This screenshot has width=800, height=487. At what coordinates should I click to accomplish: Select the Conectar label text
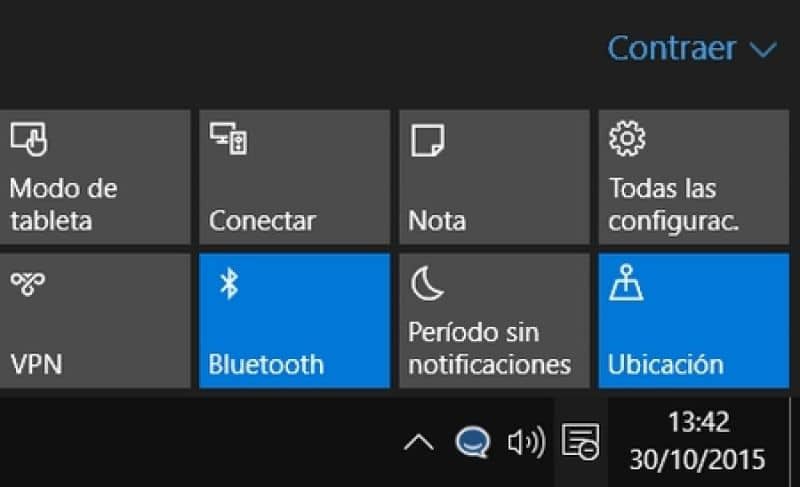pos(262,220)
